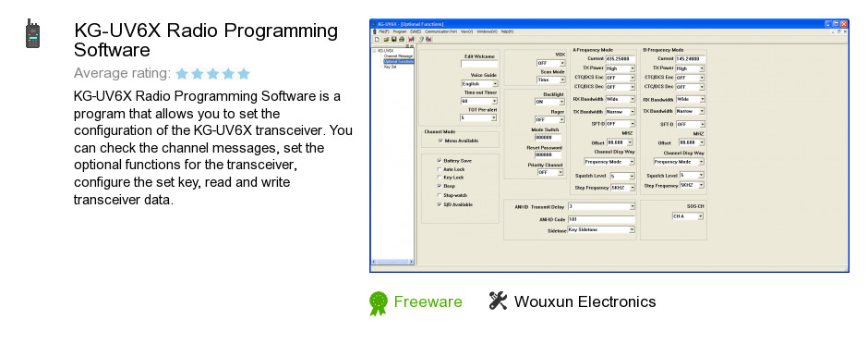Click the red-blue read-from-radio toolbar icon

click(411, 40)
